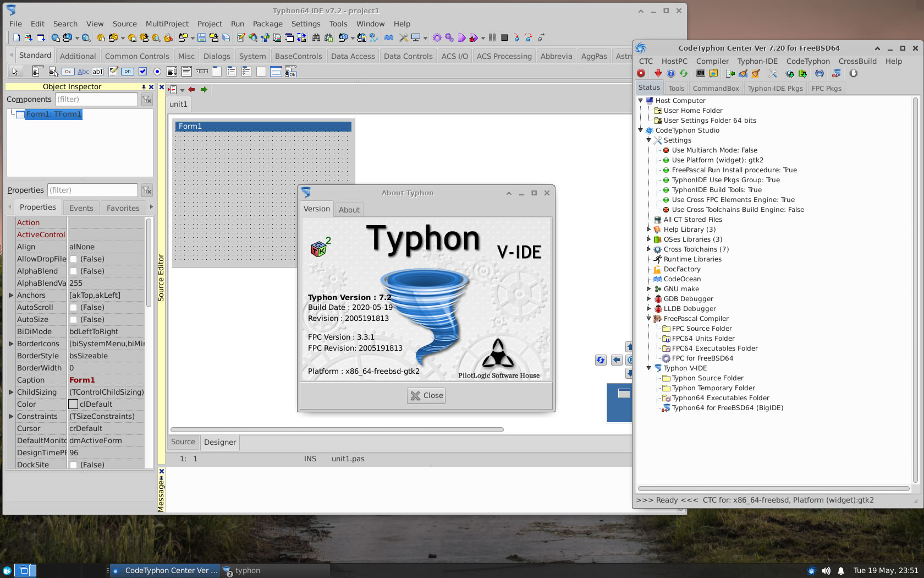924x578 pixels.
Task: Toggle the DockSite checkbox
Action: click(73, 465)
